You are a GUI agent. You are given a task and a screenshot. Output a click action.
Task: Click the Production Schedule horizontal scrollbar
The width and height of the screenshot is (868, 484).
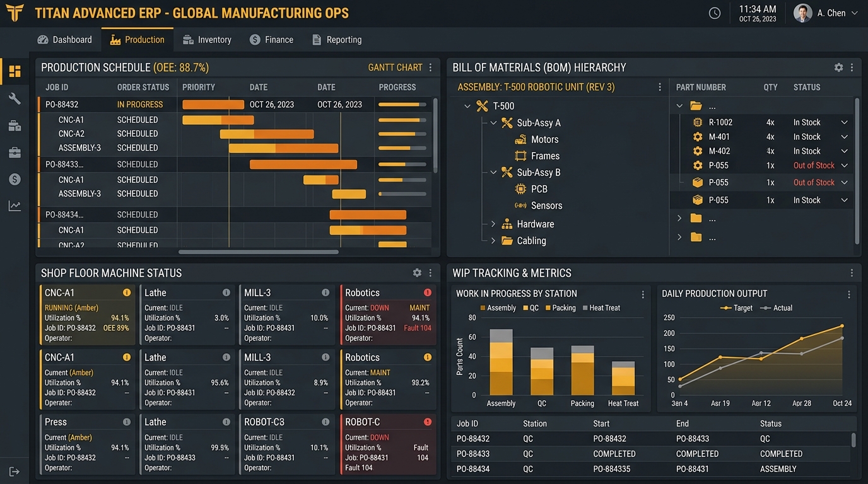pyautogui.click(x=259, y=252)
